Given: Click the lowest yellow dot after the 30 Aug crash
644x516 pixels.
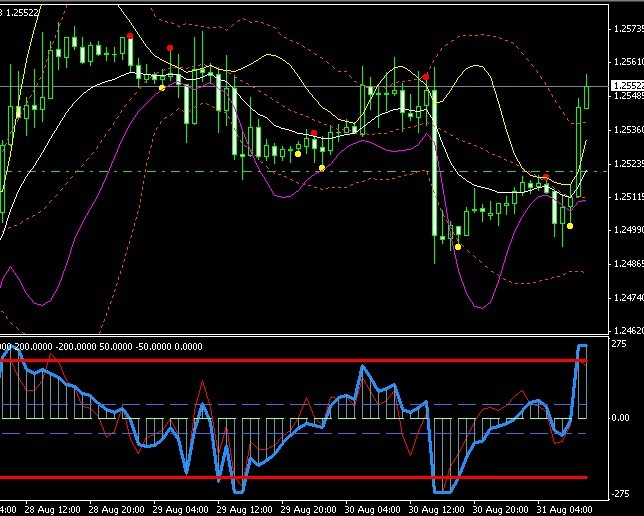Looking at the screenshot, I should point(458,247).
